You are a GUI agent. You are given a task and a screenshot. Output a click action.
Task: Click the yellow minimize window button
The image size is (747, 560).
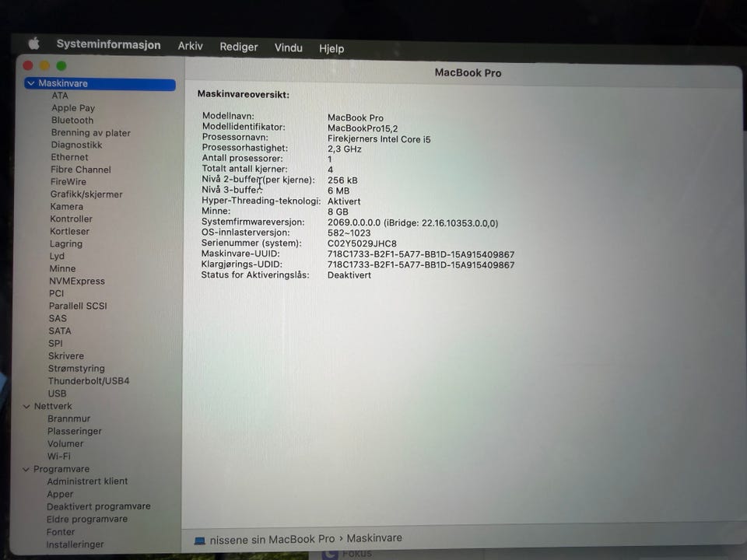(x=44, y=65)
